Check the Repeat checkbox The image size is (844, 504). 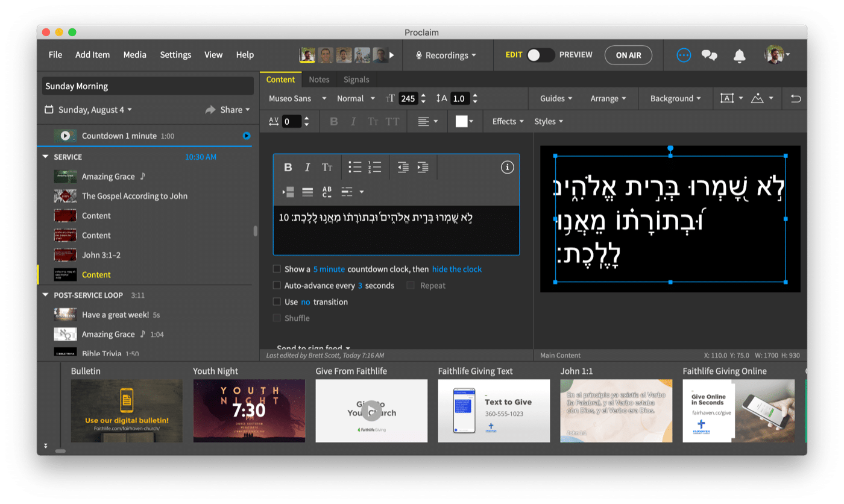pyautogui.click(x=411, y=285)
